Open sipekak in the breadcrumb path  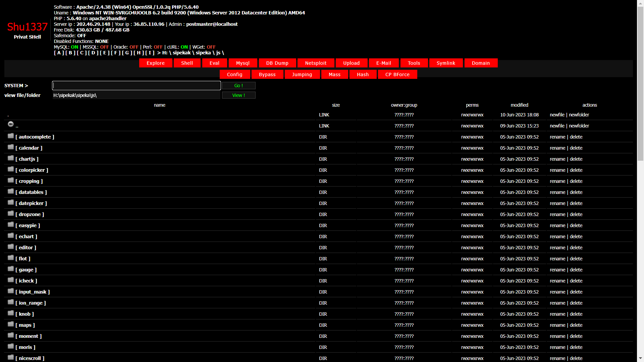(181, 53)
